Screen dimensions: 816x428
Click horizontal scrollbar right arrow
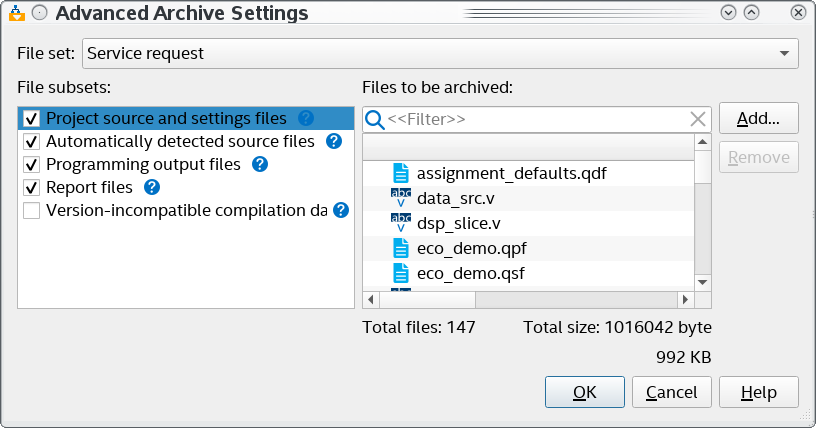[685, 299]
